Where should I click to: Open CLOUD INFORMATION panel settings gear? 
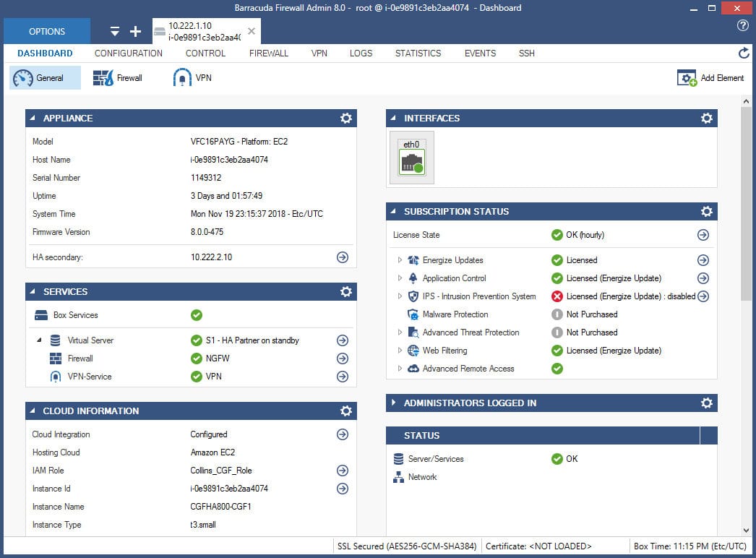tap(346, 411)
